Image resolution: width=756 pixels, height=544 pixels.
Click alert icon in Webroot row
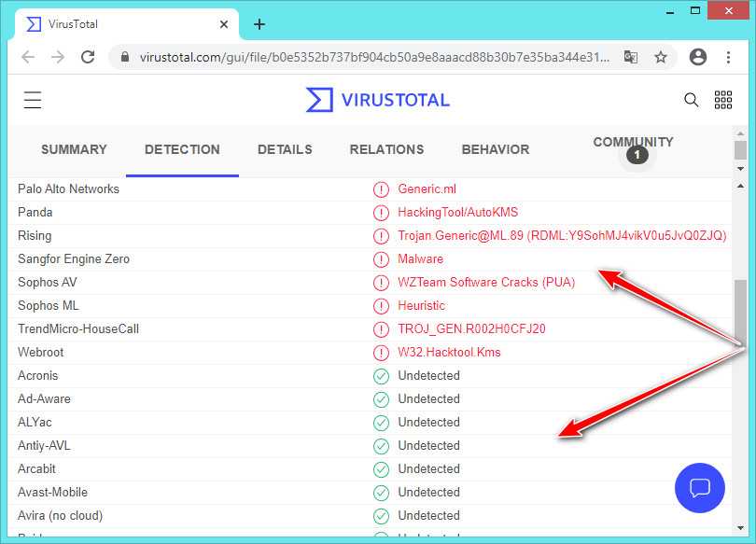click(x=381, y=353)
